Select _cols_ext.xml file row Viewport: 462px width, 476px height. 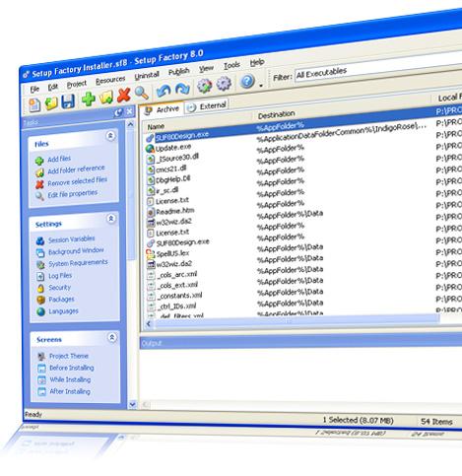[177, 285]
